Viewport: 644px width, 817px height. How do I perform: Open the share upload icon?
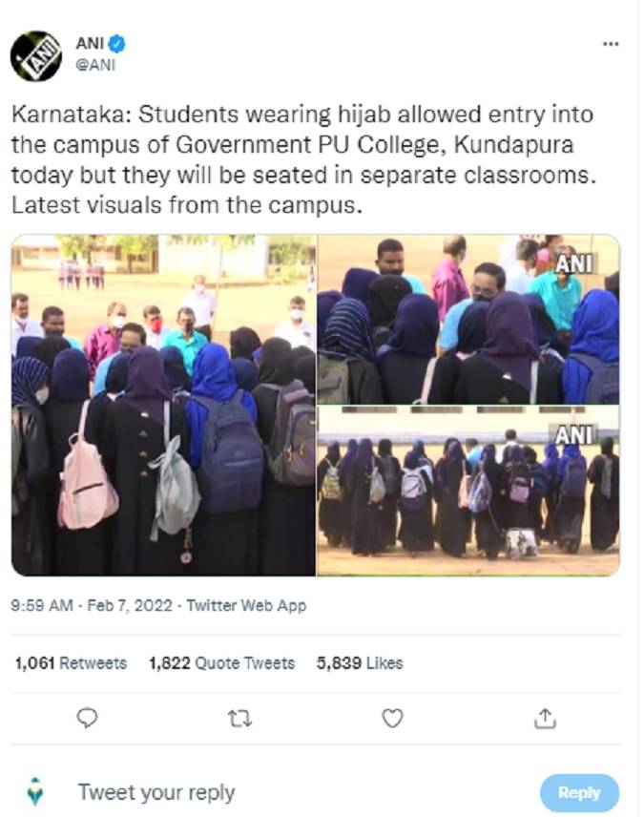545,718
